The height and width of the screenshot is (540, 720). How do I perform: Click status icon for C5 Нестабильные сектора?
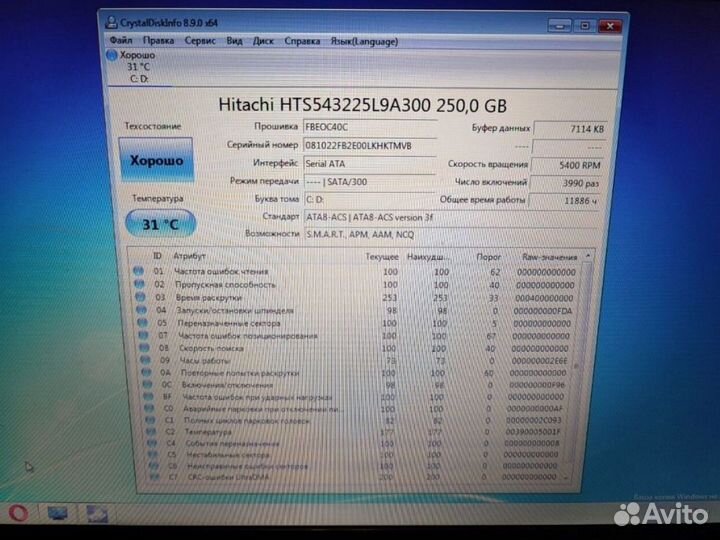(x=153, y=455)
